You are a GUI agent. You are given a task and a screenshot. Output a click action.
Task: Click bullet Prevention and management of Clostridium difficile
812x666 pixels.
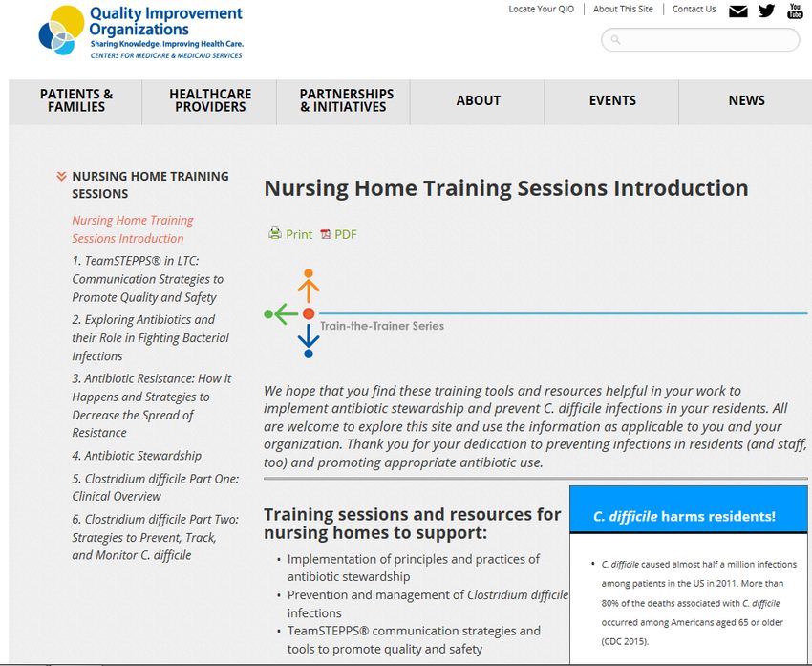click(x=428, y=604)
